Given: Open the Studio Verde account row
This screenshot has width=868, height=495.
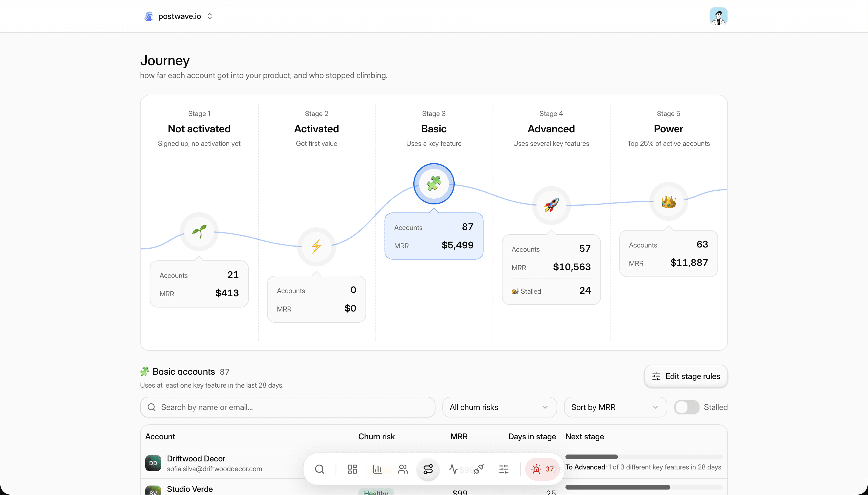Looking at the screenshot, I should pos(434,487).
